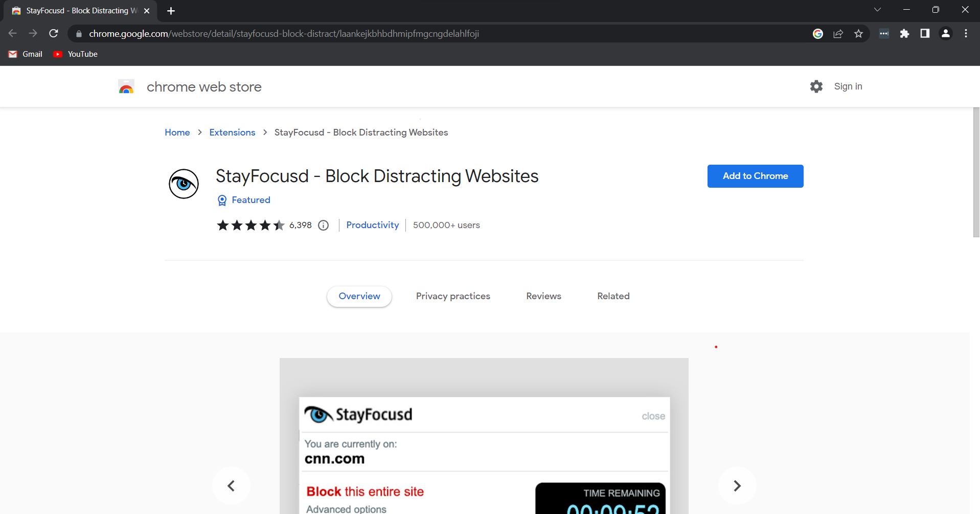
Task: Bookmark this page using the star icon
Action: pyautogui.click(x=859, y=33)
